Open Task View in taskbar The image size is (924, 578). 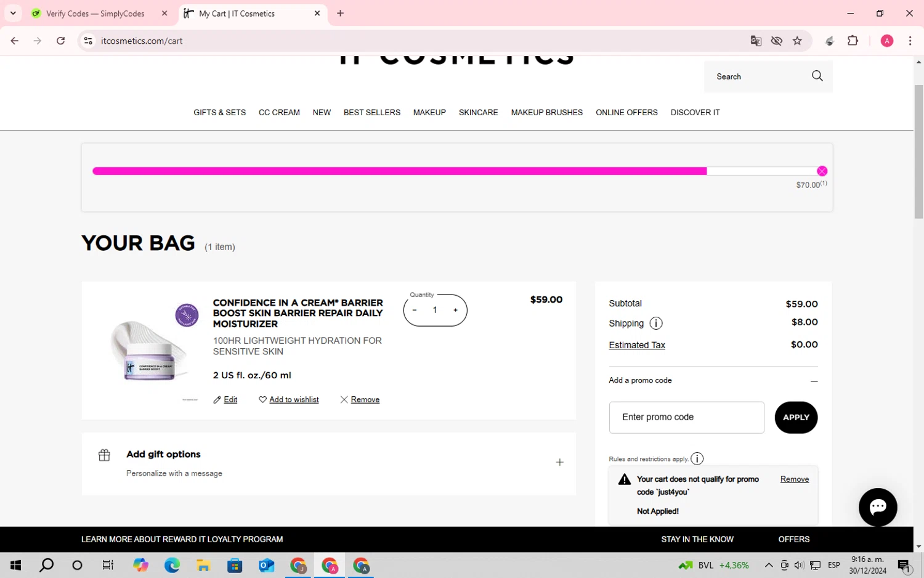[108, 565]
